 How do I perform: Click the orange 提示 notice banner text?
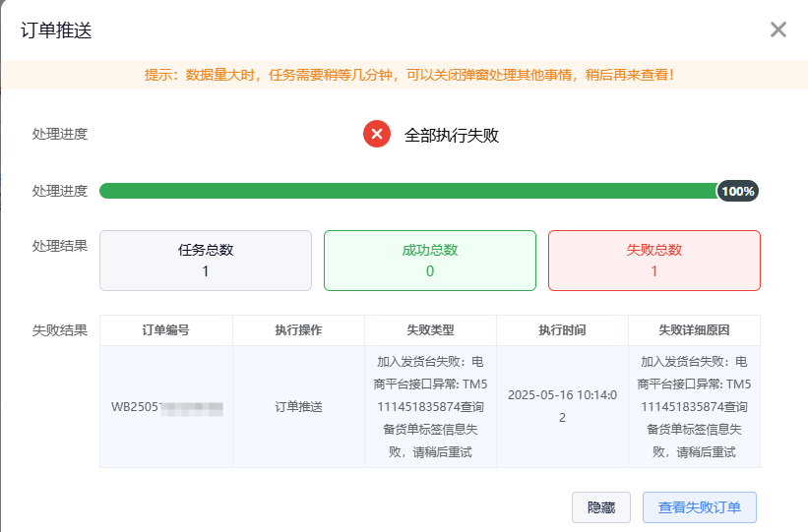(x=409, y=75)
